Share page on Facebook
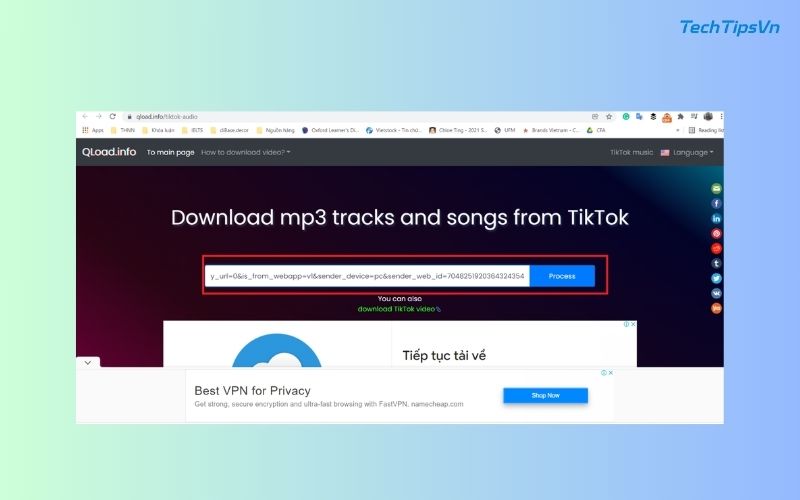Screen dimensions: 800x500 pos(716,204)
